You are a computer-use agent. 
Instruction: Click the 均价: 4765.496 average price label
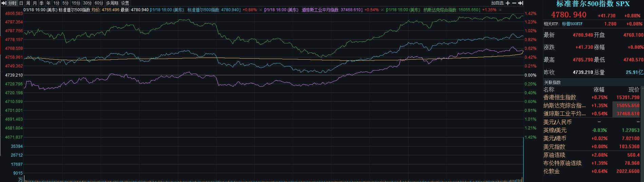(106, 10)
